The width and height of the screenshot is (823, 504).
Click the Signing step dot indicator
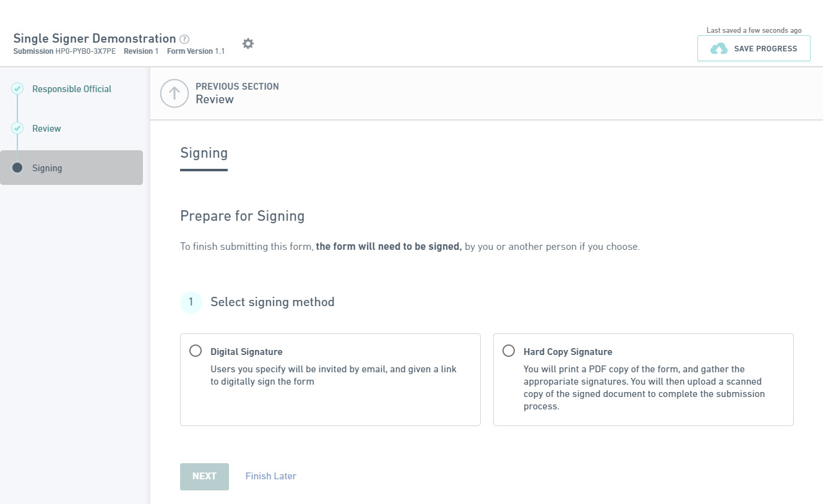point(17,168)
